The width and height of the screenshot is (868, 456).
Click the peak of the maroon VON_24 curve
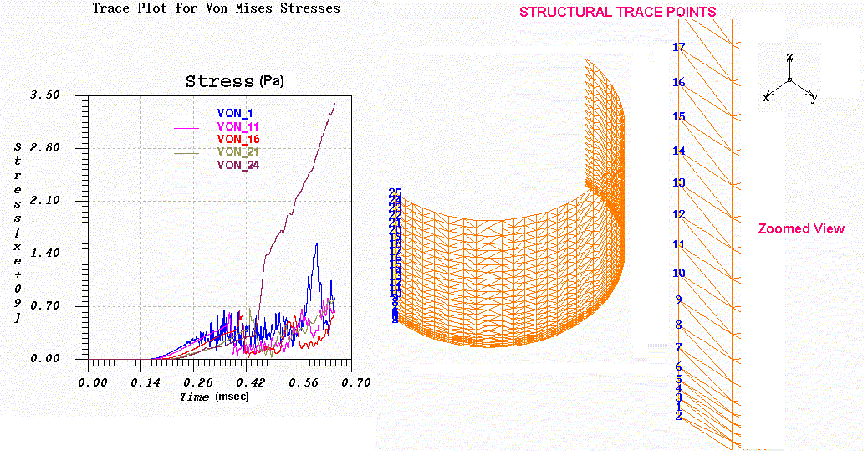[334, 104]
